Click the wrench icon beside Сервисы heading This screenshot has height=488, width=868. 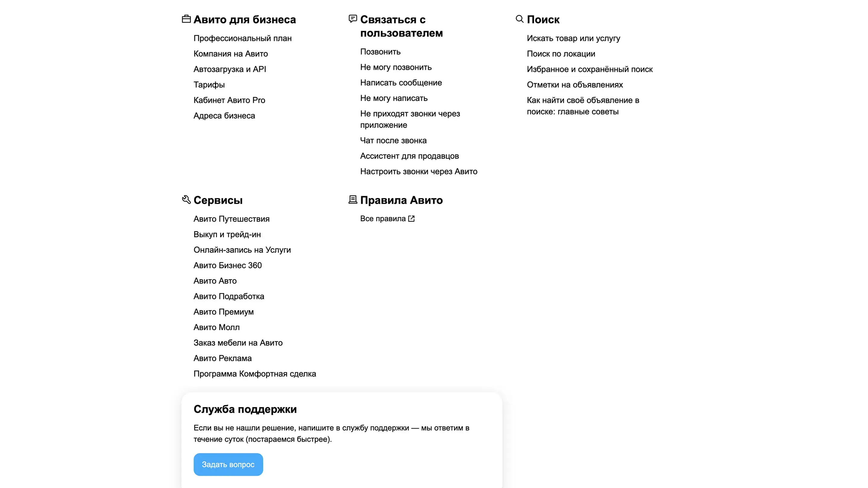(186, 200)
